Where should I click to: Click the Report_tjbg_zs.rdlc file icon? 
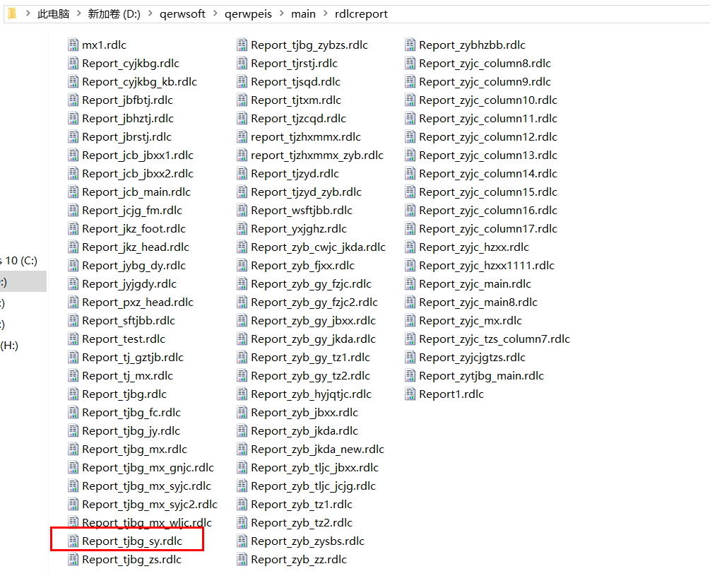(73, 560)
